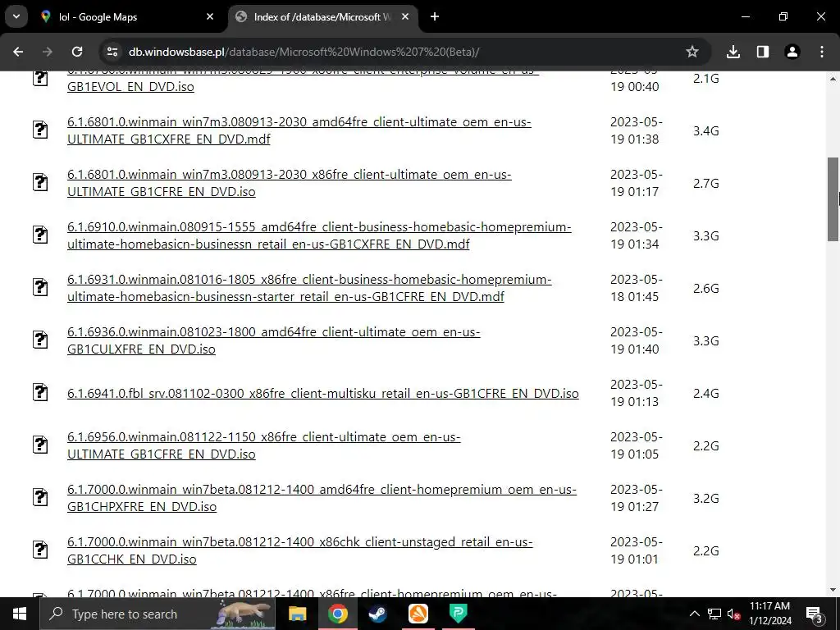
Task: Open the notification center icon
Action: pyautogui.click(x=815, y=614)
